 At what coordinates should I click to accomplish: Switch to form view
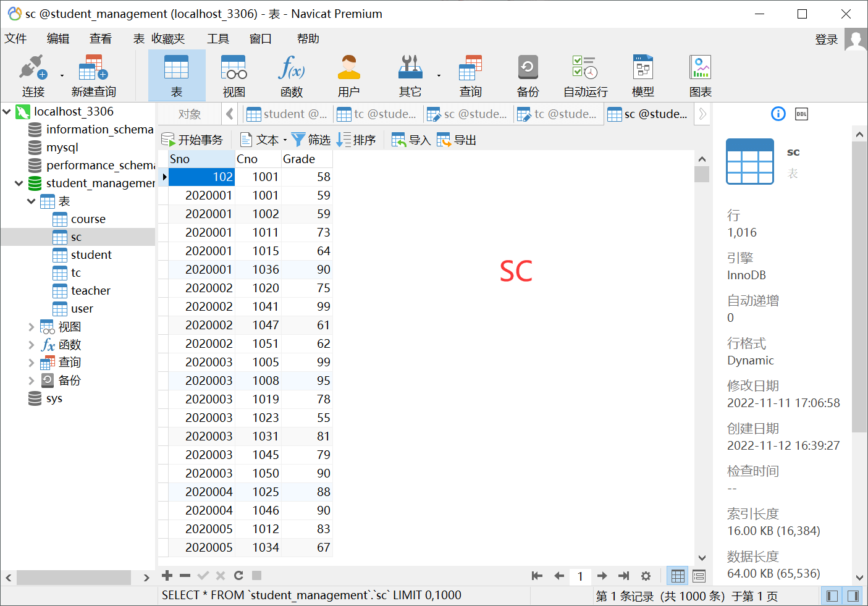(699, 576)
